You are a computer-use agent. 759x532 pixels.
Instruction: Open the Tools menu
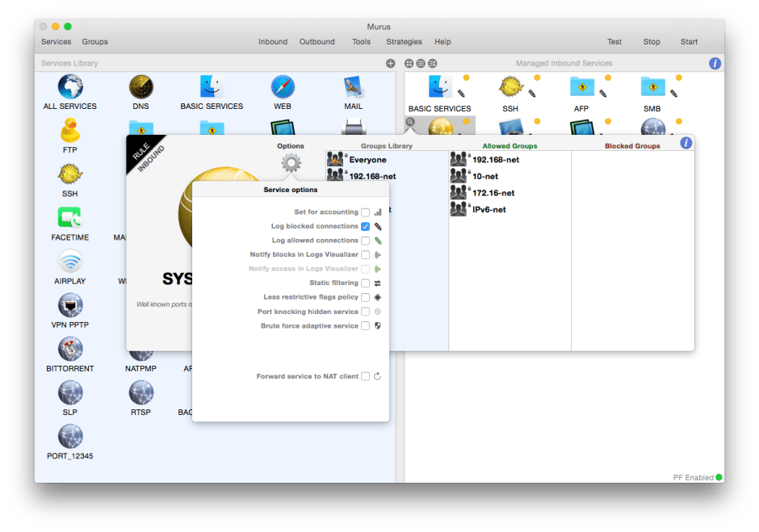[361, 41]
